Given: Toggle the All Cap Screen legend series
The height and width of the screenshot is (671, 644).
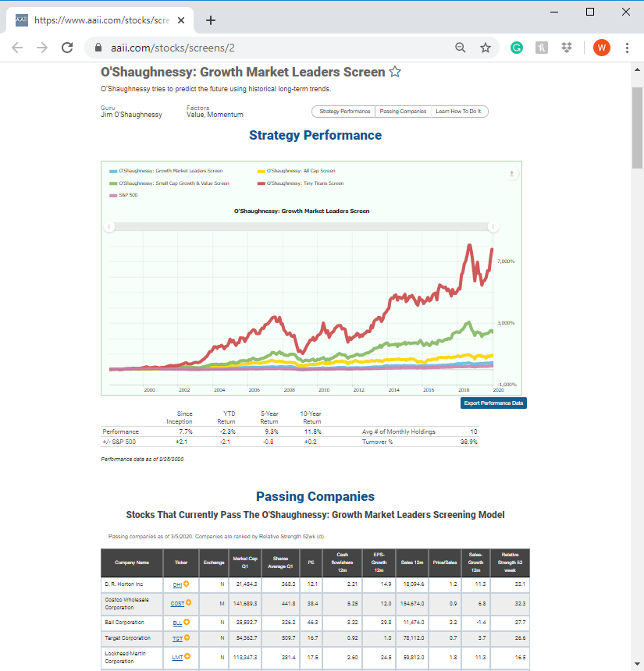Looking at the screenshot, I should (x=297, y=171).
